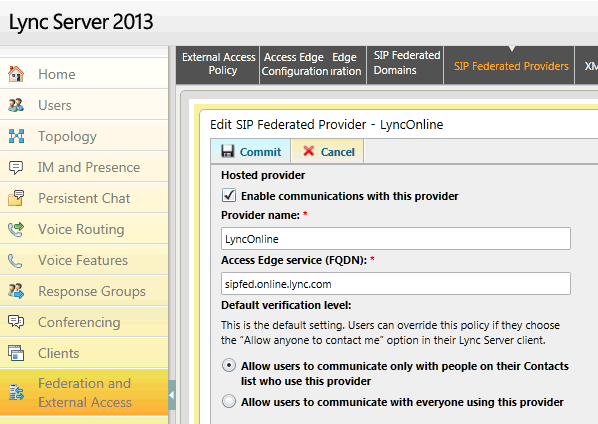
Task: Select communicate with everyone radio option
Action: click(x=229, y=402)
